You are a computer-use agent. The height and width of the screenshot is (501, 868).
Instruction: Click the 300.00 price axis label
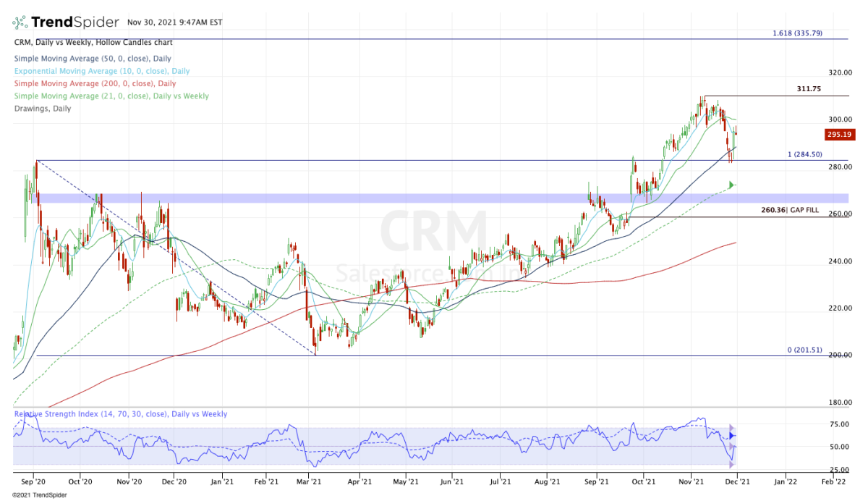point(841,120)
